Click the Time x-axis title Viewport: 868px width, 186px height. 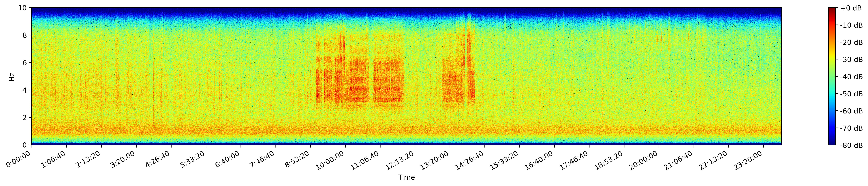[406, 178]
